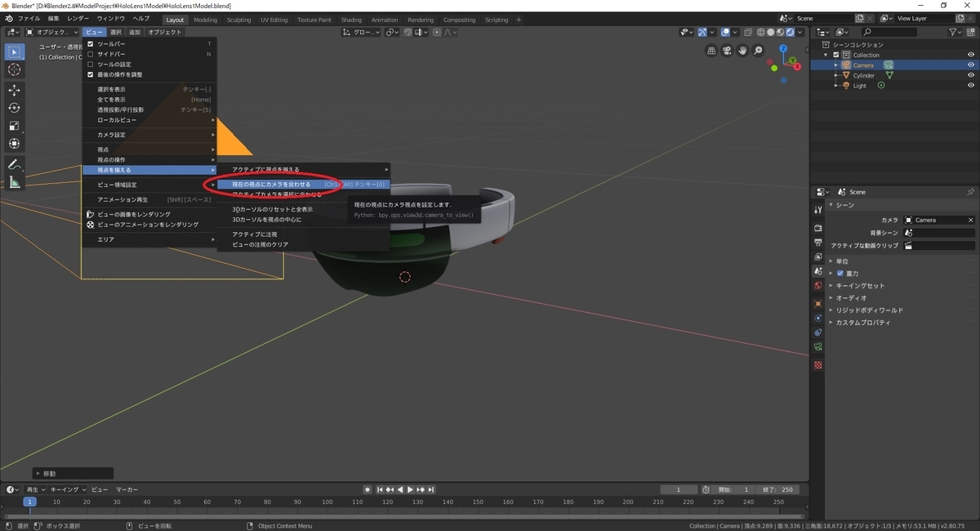Viewport: 980px width, 531px height.
Task: Click frame 100 on the timeline
Action: (x=327, y=502)
